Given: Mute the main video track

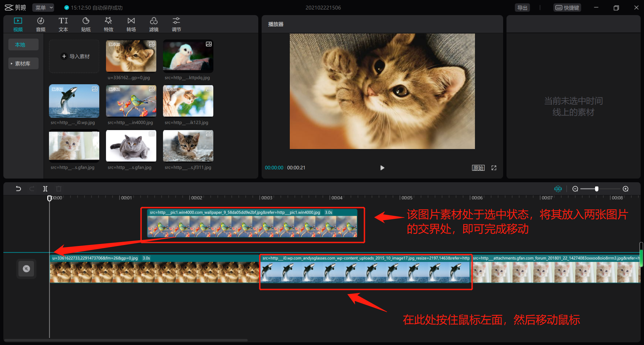Looking at the screenshot, I should 26,268.
